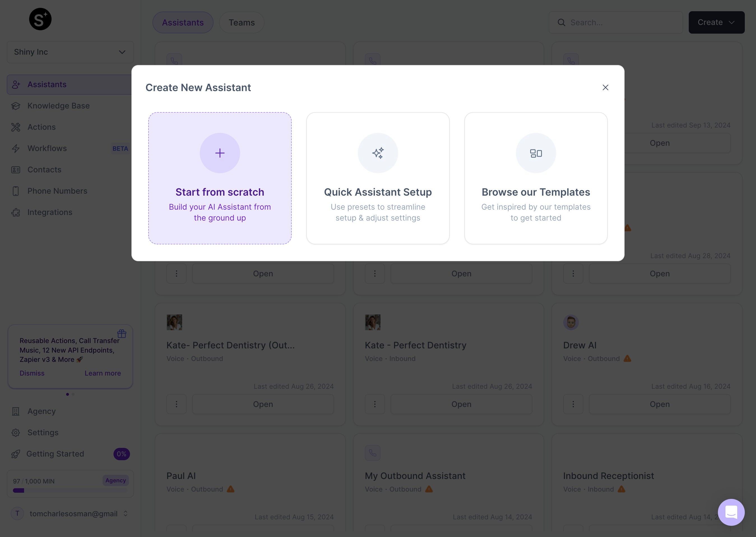Click the Workflows sidebar icon
The height and width of the screenshot is (537, 756).
pos(16,148)
